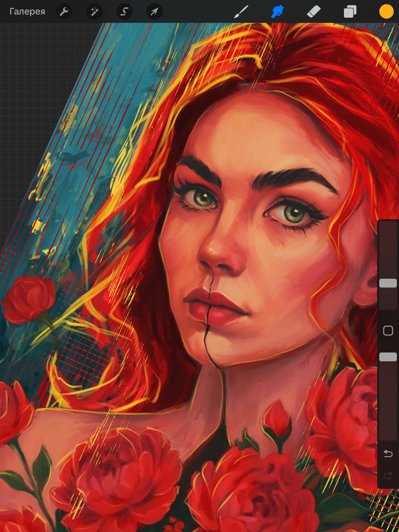The width and height of the screenshot is (399, 532).
Task: Select the Brush tool
Action: pyautogui.click(x=241, y=12)
